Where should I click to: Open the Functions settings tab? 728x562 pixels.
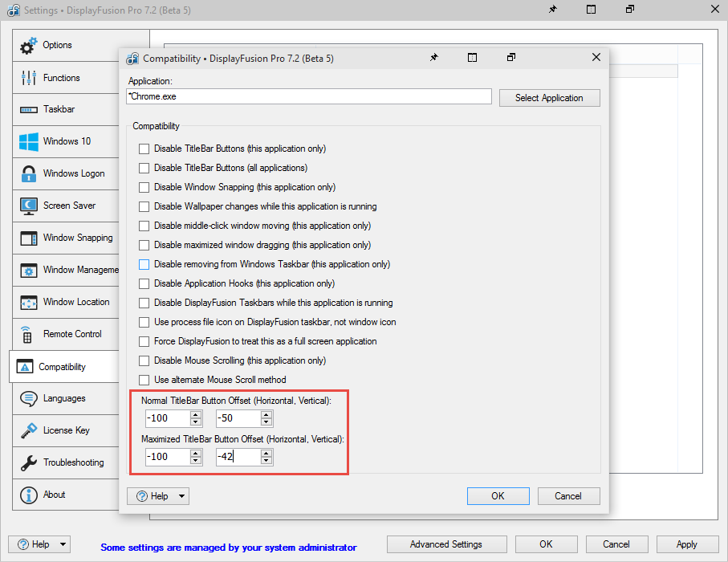(x=61, y=78)
